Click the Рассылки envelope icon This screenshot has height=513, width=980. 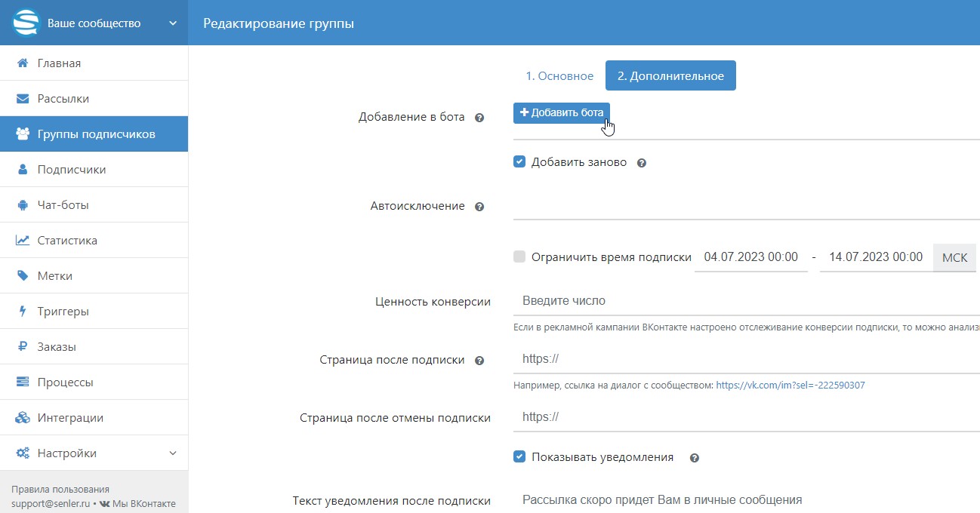point(23,99)
